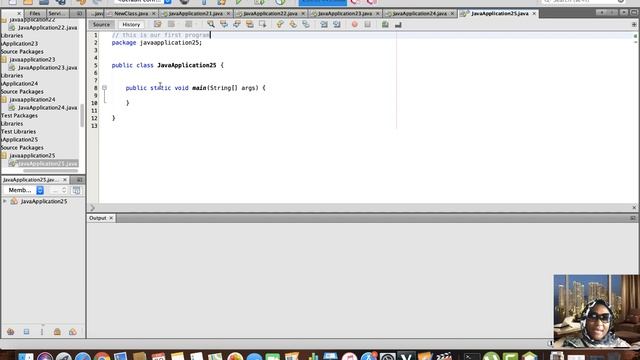Go to Previous Bookmark icon

click(280, 24)
